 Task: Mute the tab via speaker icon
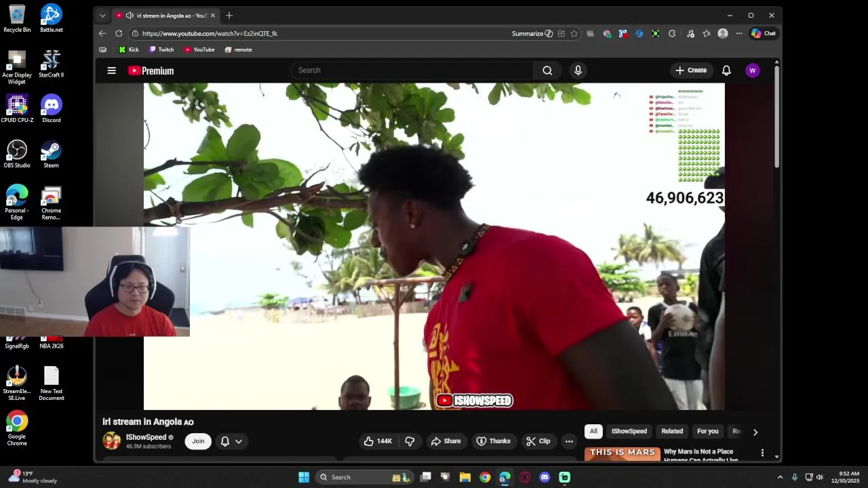click(x=130, y=15)
